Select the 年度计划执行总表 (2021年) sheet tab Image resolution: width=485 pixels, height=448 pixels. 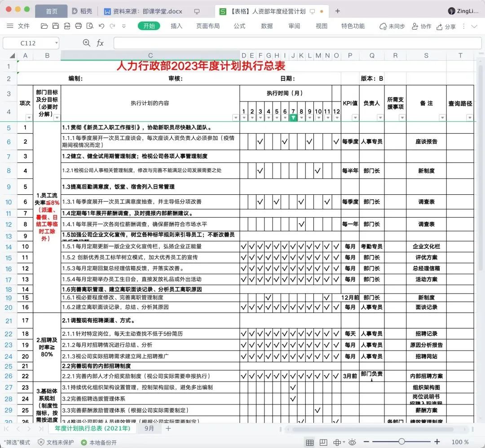[93, 429]
